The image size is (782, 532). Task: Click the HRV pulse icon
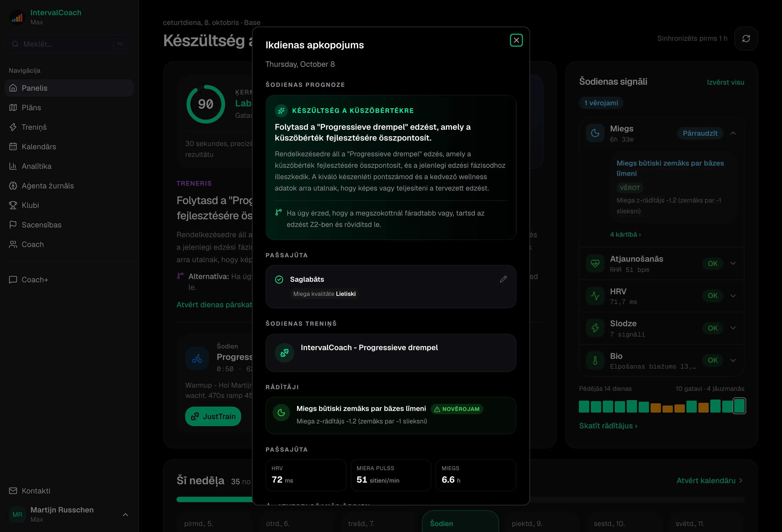click(x=595, y=296)
